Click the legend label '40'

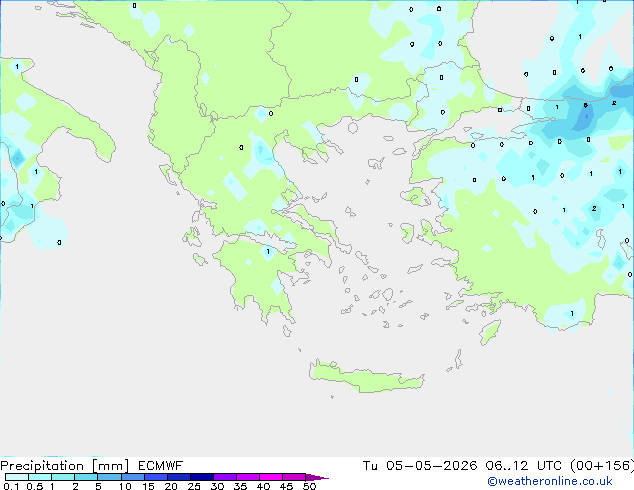click(263, 486)
